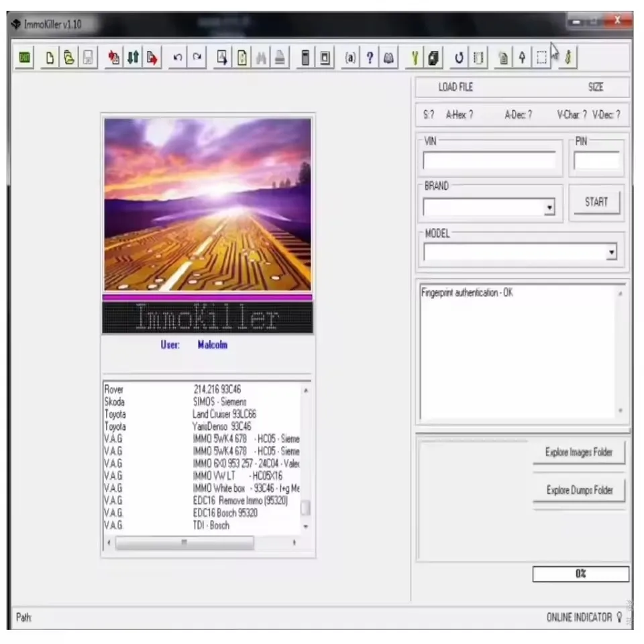Expand the status message panel scroll arrow

click(x=621, y=292)
